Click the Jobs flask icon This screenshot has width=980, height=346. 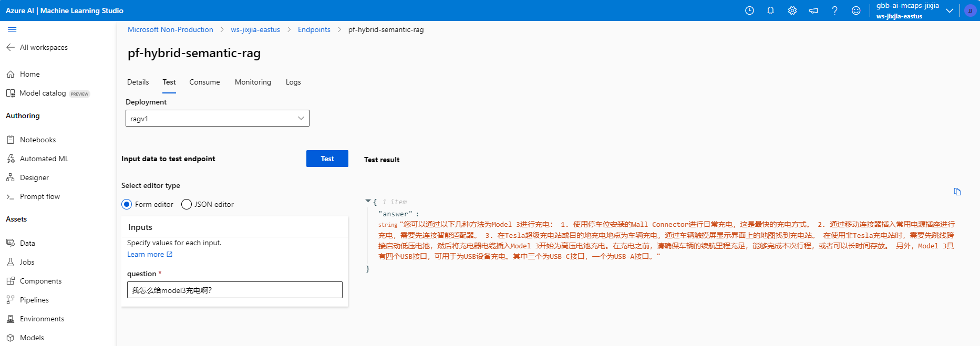11,262
